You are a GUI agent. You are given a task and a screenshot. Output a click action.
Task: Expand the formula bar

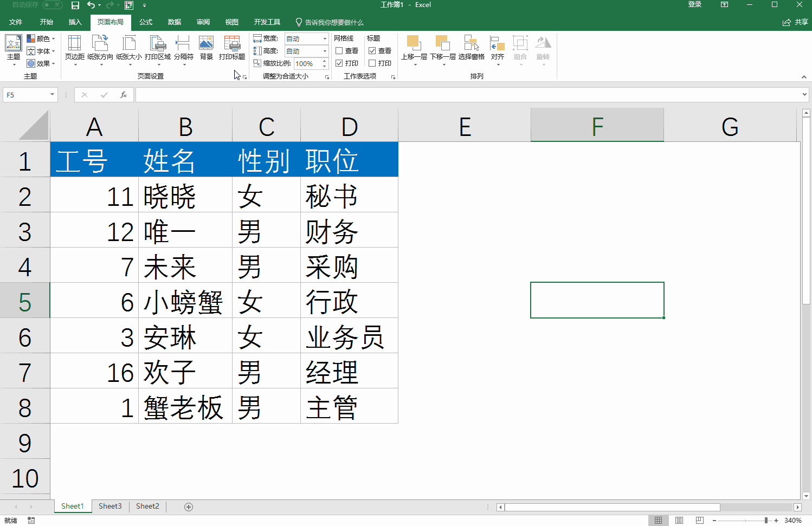click(x=804, y=95)
